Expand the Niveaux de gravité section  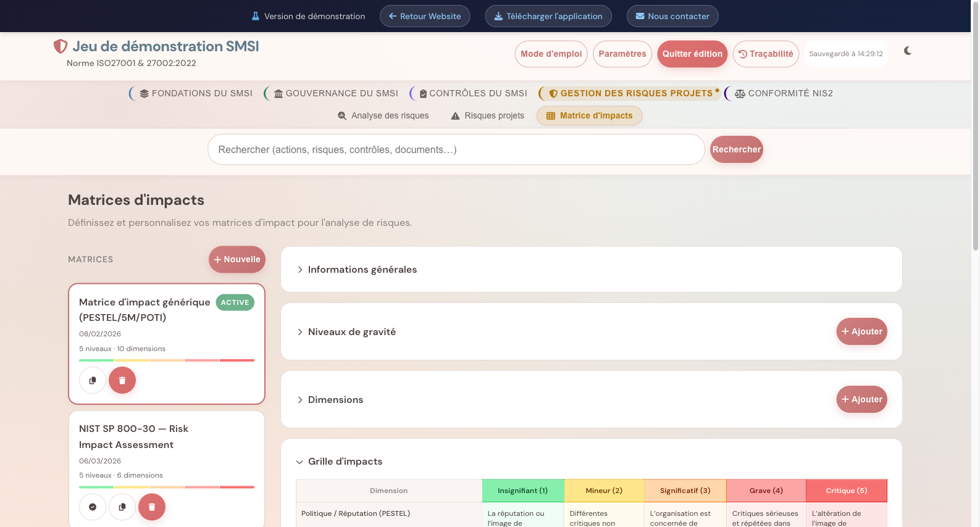point(351,332)
